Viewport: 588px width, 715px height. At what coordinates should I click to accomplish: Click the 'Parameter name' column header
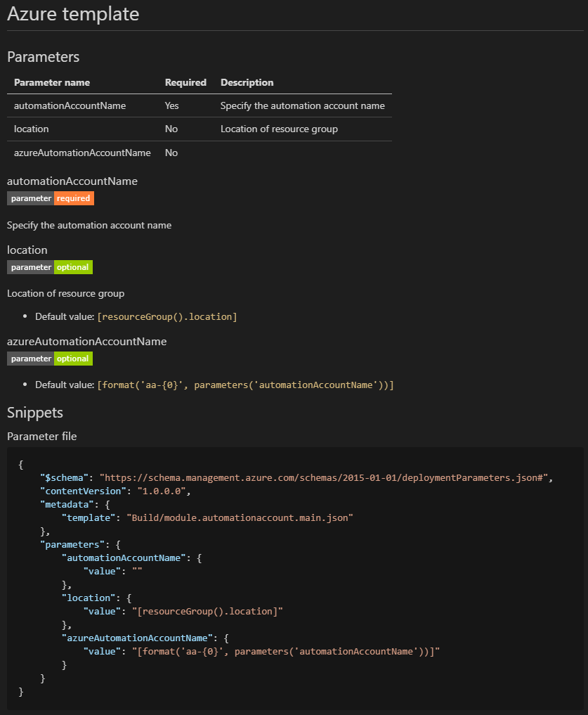[52, 82]
